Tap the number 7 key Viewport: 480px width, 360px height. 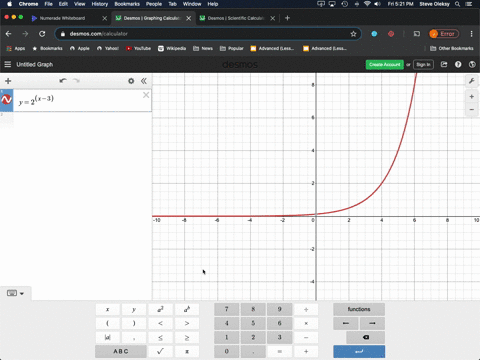click(227, 309)
